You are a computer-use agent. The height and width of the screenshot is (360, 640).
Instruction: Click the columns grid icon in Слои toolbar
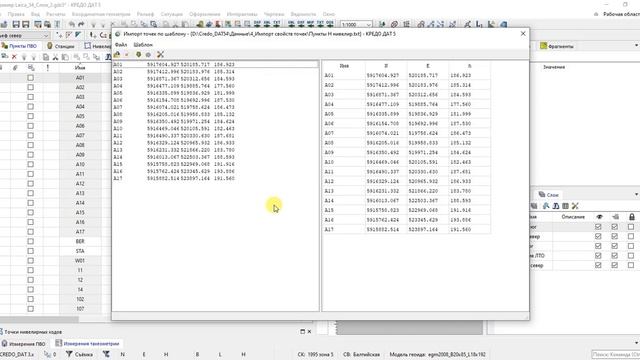[565, 206]
